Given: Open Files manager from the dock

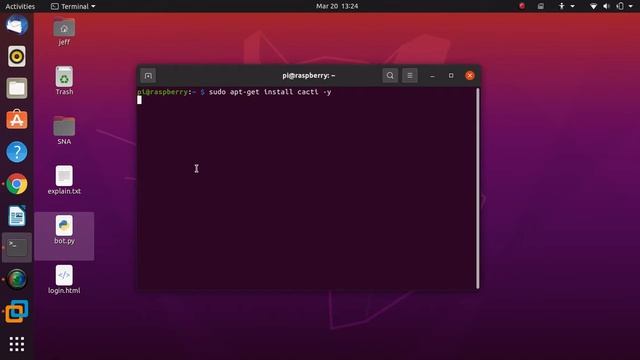Looking at the screenshot, I should pyautogui.click(x=17, y=88).
